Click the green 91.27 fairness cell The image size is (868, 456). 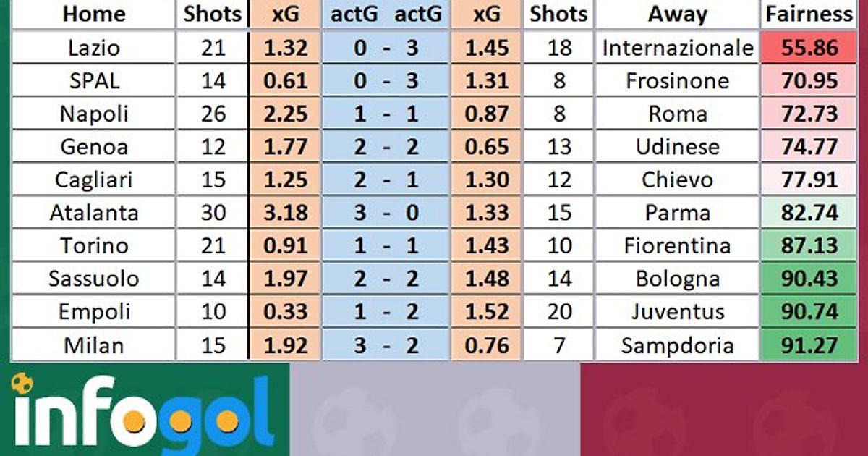(809, 345)
